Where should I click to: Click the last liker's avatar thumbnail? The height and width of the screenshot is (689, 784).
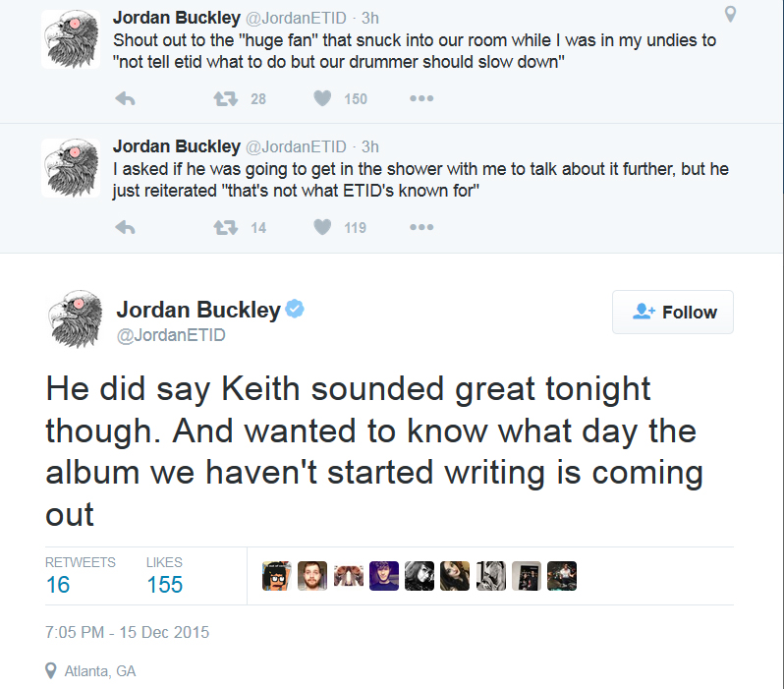pos(561,576)
